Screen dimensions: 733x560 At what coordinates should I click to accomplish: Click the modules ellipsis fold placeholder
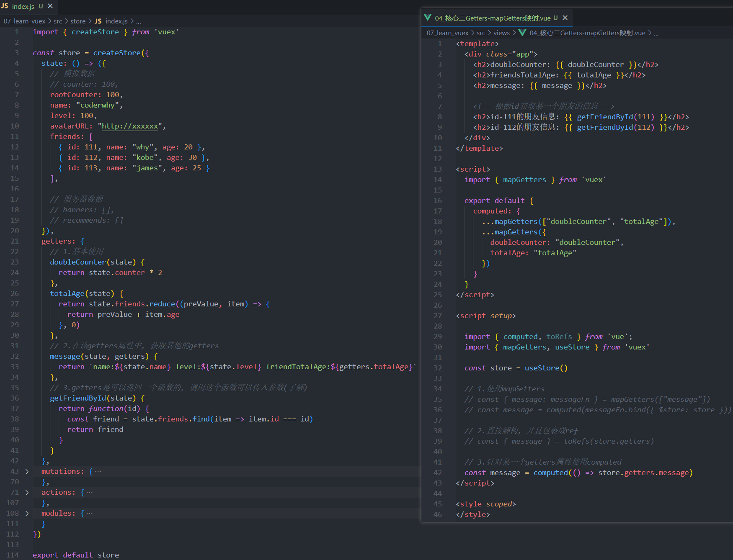(x=89, y=514)
